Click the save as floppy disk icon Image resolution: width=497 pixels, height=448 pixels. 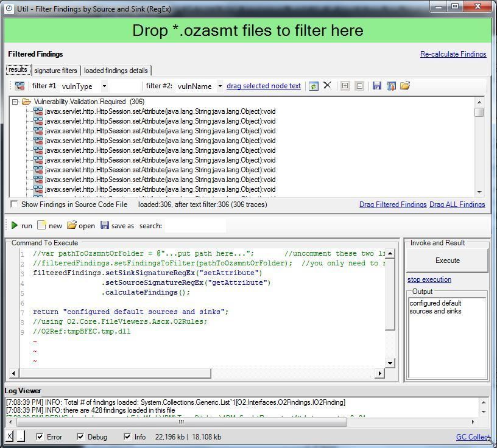click(105, 226)
